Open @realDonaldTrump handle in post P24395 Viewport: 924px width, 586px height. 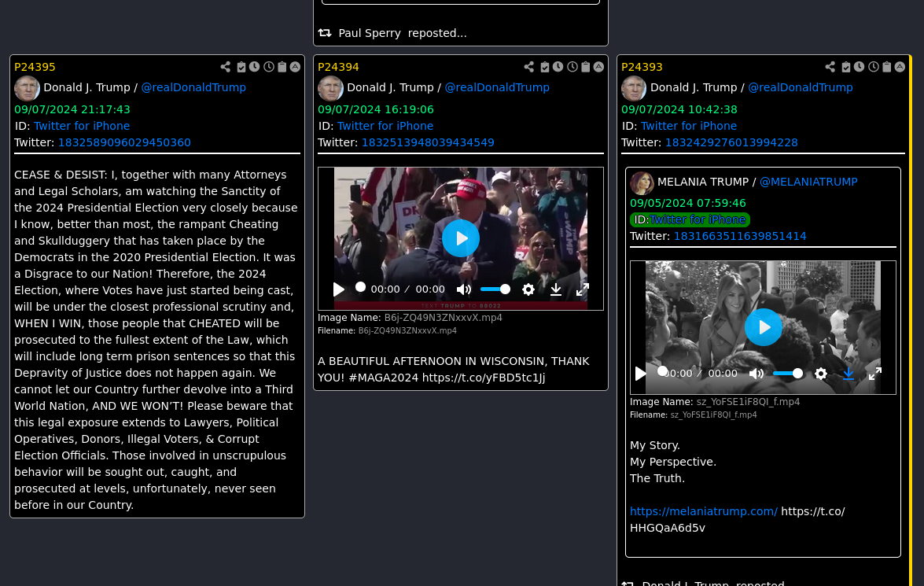[193, 87]
